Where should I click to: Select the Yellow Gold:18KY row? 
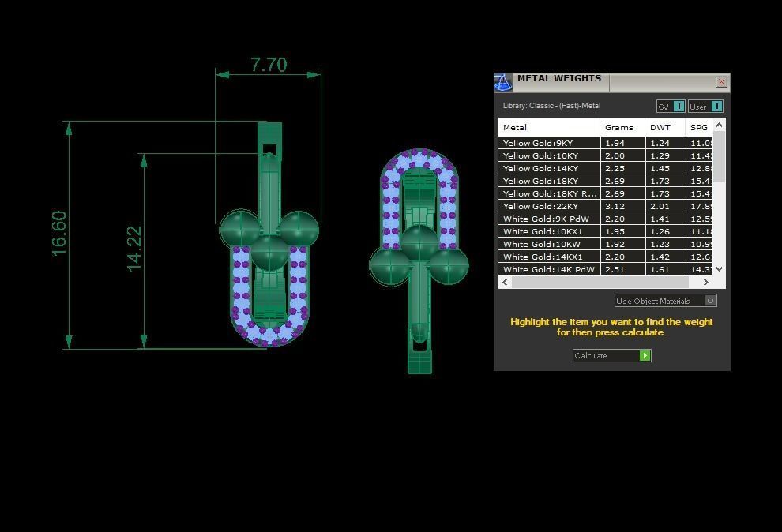[605, 181]
